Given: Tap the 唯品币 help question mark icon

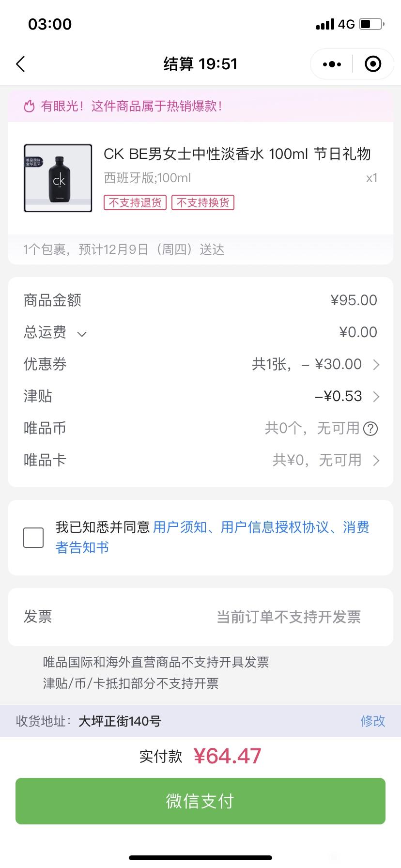Looking at the screenshot, I should tap(370, 429).
